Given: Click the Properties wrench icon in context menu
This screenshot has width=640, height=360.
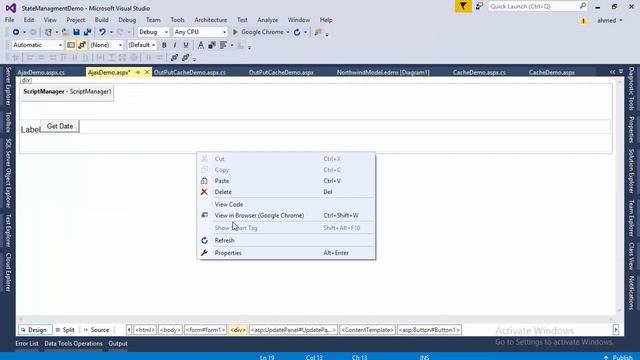Looking at the screenshot, I should coord(204,253).
